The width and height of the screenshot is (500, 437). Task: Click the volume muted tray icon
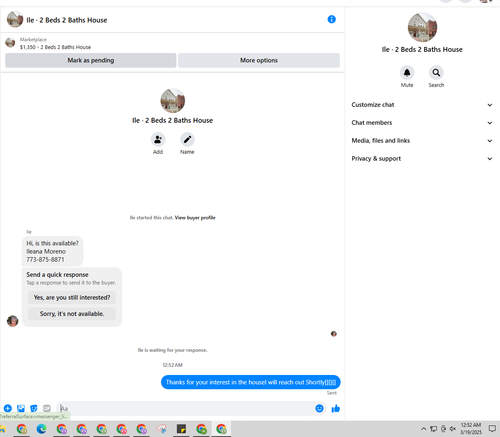(x=453, y=429)
